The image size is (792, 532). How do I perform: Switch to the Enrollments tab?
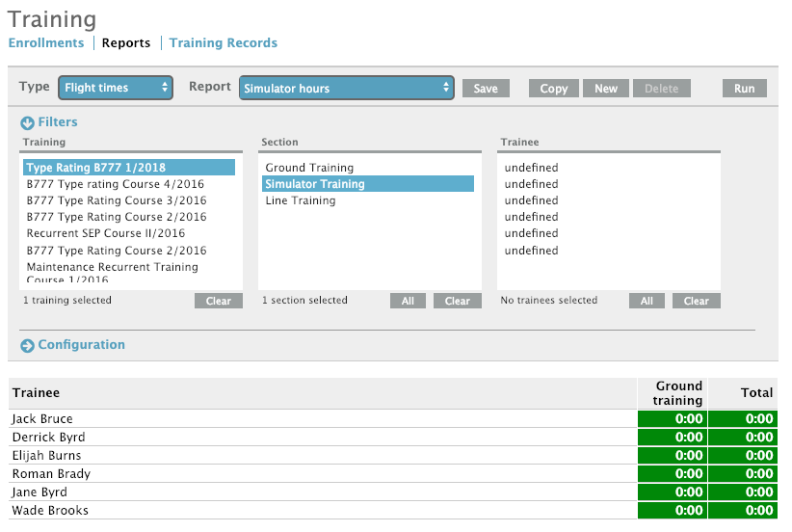tap(46, 43)
